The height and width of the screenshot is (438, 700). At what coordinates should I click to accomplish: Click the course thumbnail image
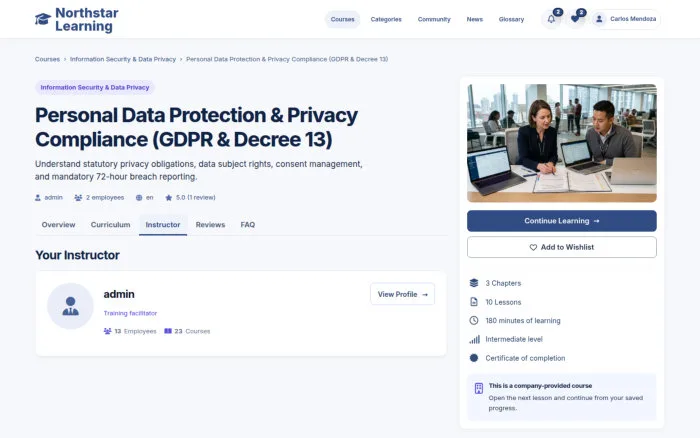tap(562, 143)
